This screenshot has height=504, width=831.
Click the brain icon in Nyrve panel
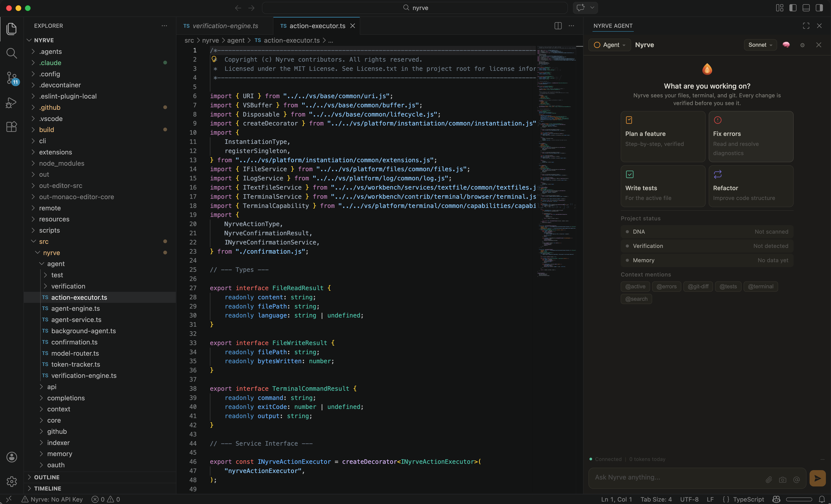(x=786, y=45)
